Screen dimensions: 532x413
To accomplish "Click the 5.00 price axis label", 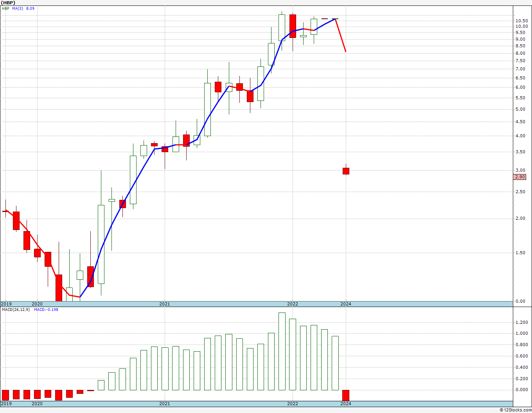I will coord(520,110).
